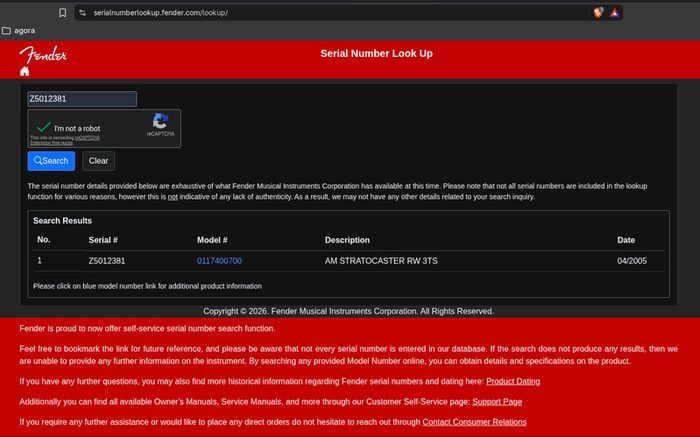Click the Date column header
The width and height of the screenshot is (700, 437).
pyautogui.click(x=626, y=240)
